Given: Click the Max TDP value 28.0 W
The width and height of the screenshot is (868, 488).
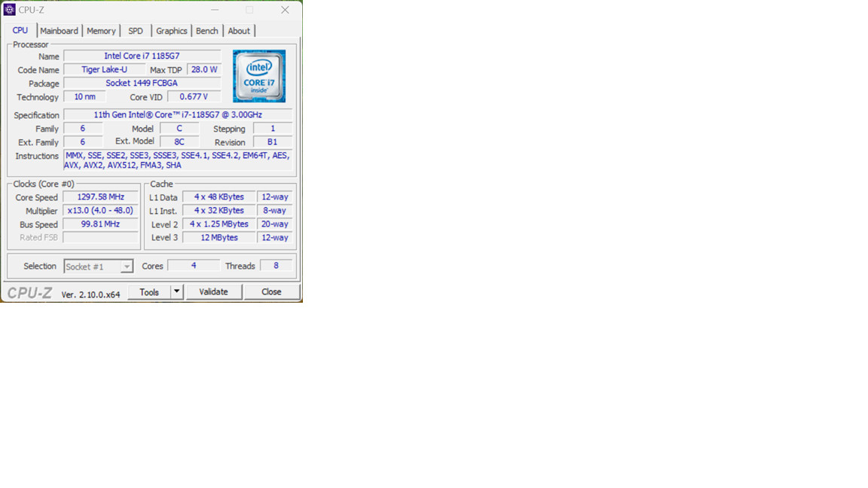Looking at the screenshot, I should click(204, 70).
